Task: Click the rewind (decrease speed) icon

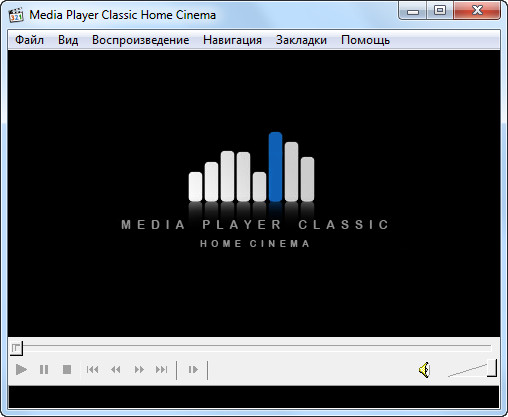Action: point(116,370)
